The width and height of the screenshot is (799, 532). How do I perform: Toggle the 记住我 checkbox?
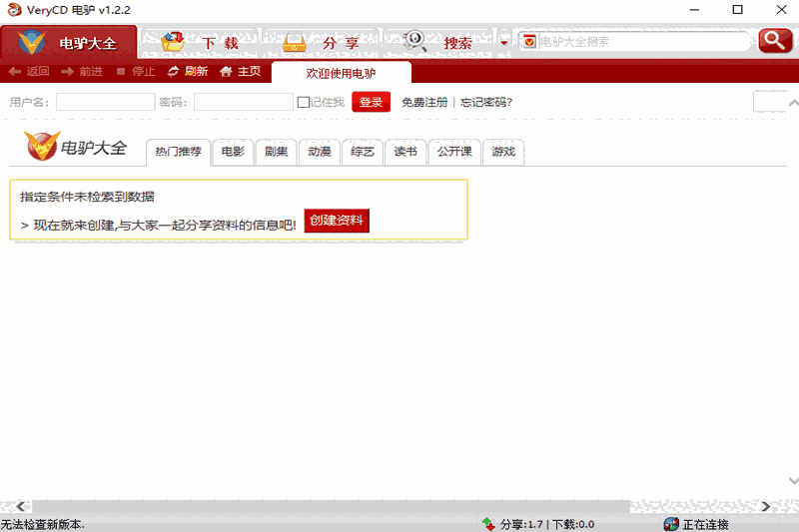pos(304,103)
